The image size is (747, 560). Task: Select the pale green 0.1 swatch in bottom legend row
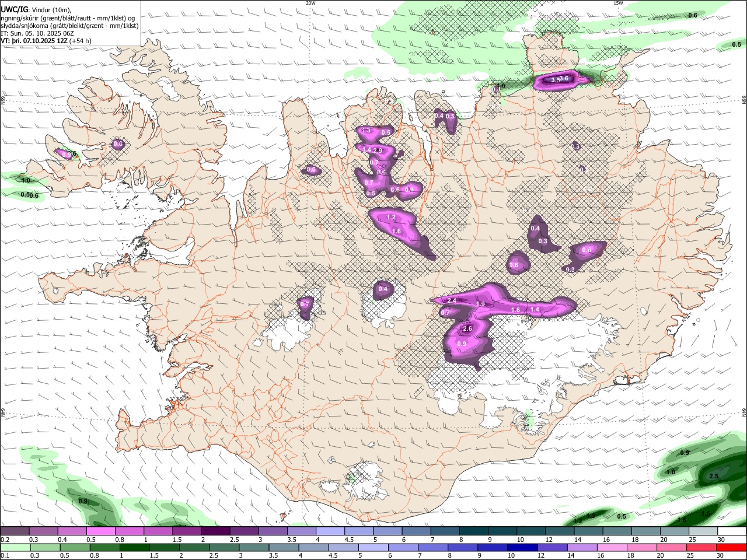coord(15,548)
